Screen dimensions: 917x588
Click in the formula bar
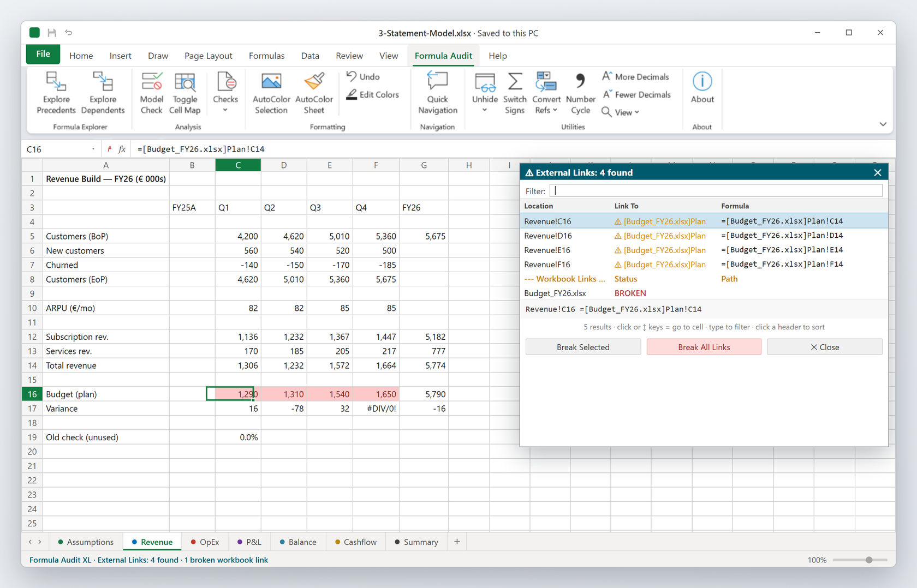[513, 149]
